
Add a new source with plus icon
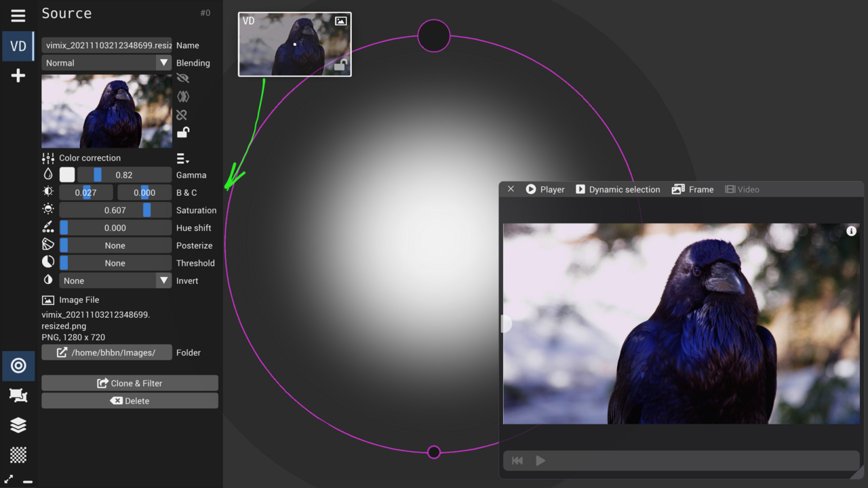[x=18, y=75]
